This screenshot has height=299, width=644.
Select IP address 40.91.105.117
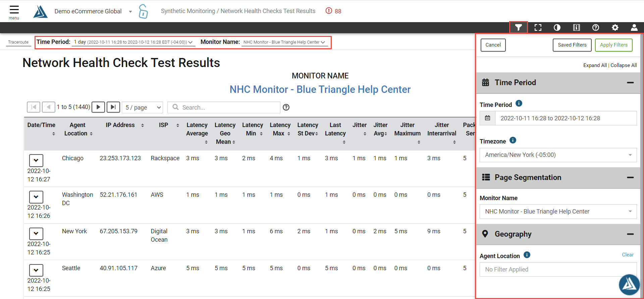tap(118, 268)
